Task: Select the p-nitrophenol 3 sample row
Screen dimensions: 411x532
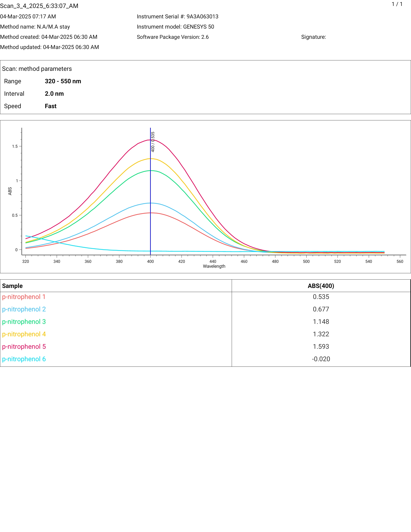Action: tap(24, 322)
